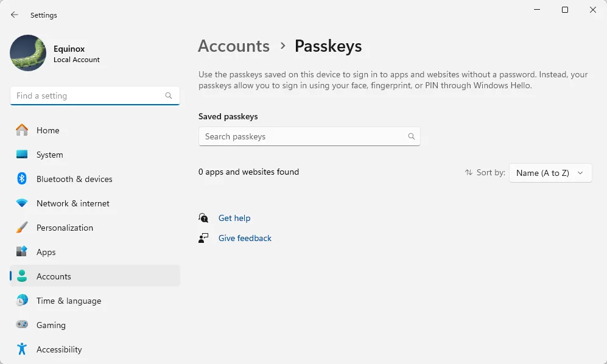Open the Name (A to Z) sort dropdown

click(550, 172)
